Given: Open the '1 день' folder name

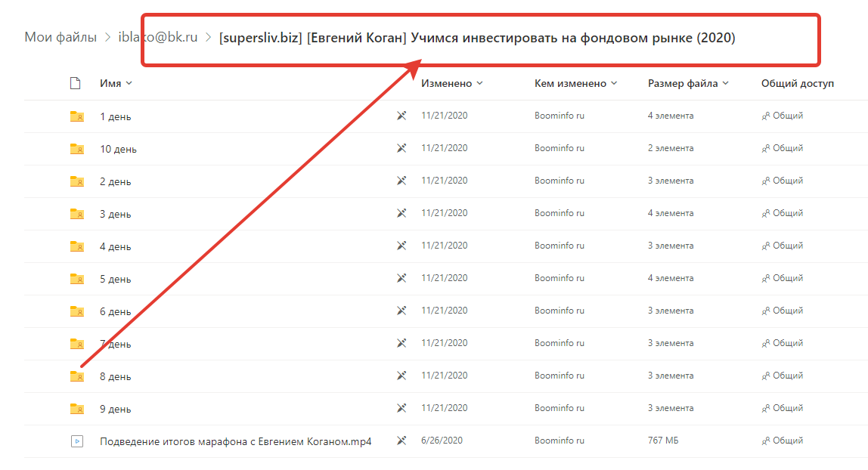Looking at the screenshot, I should [115, 116].
